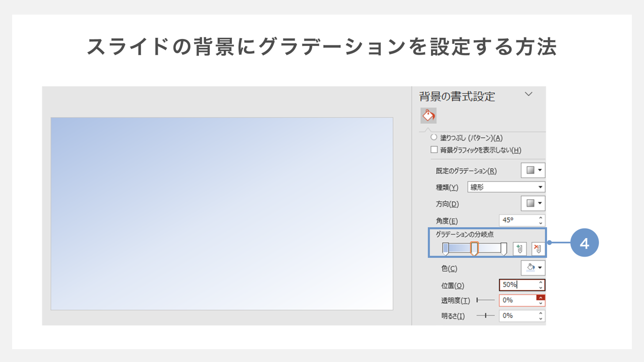This screenshot has width=644, height=362.
Task: Check 背景グラフィックを表示しない checkbox
Action: (x=434, y=150)
